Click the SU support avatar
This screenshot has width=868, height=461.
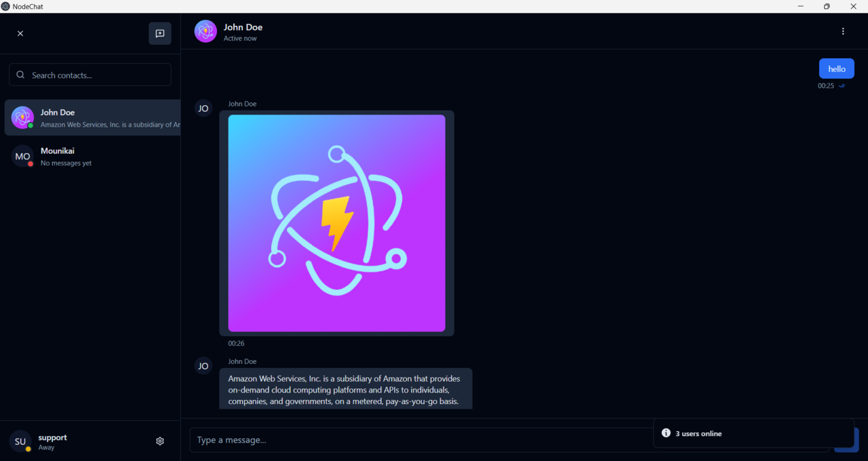[20, 441]
